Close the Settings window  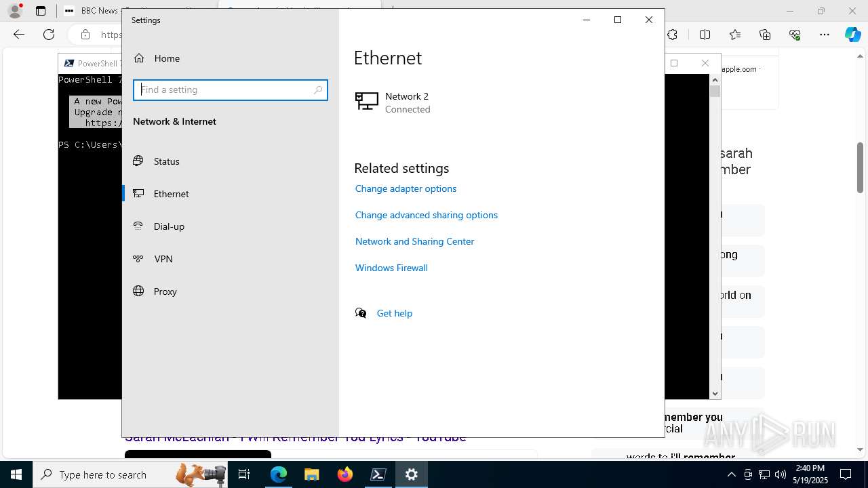tap(649, 20)
